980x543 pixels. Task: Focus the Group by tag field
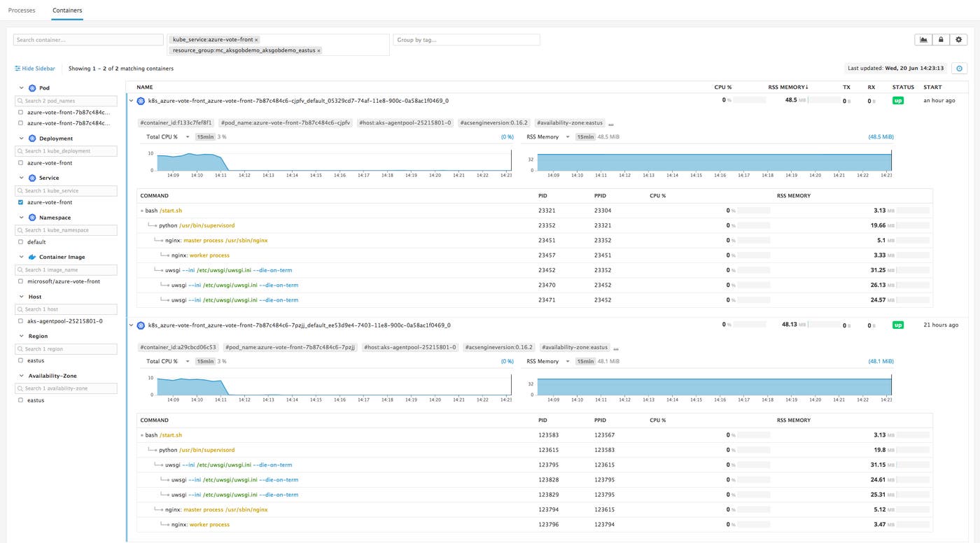coord(466,40)
